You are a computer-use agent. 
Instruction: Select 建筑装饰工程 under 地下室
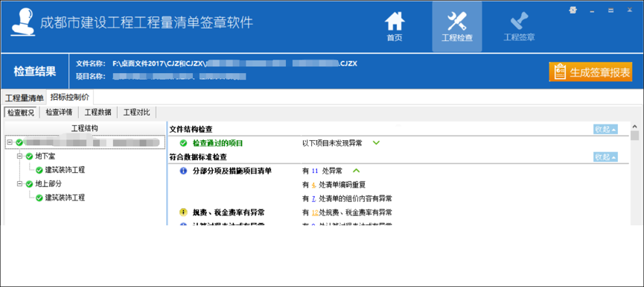coord(65,170)
